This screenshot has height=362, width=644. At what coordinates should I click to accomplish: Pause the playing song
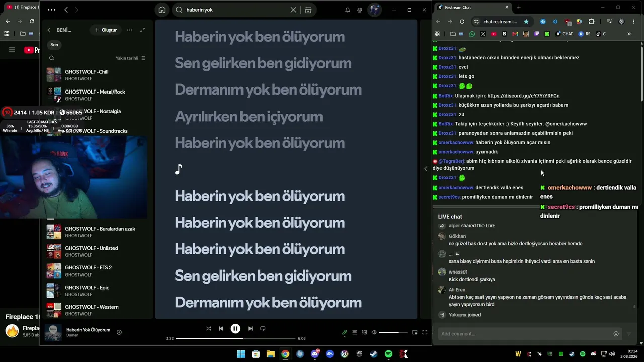(x=235, y=328)
